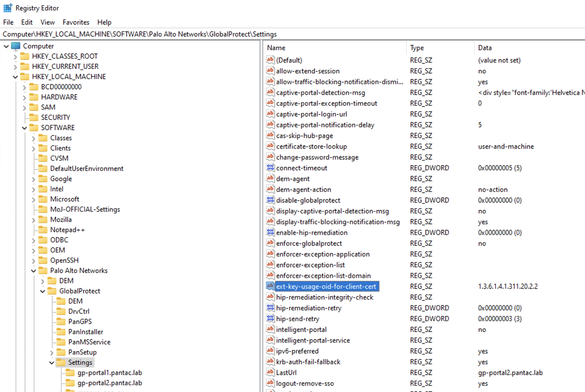Click the REG_SZ icon beside LastUrl
Screen dimensions: 585x392
270,372
